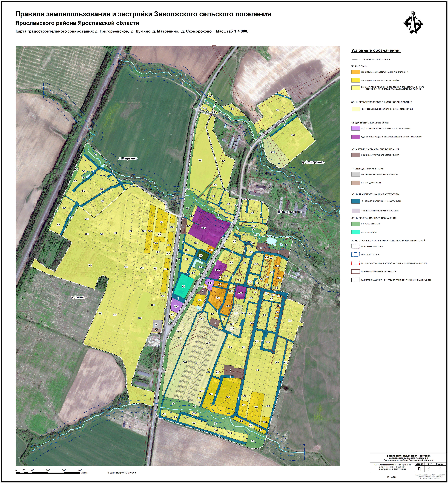
Task: Click the Р-2 sport zone legend swatch
Action: (x=355, y=232)
